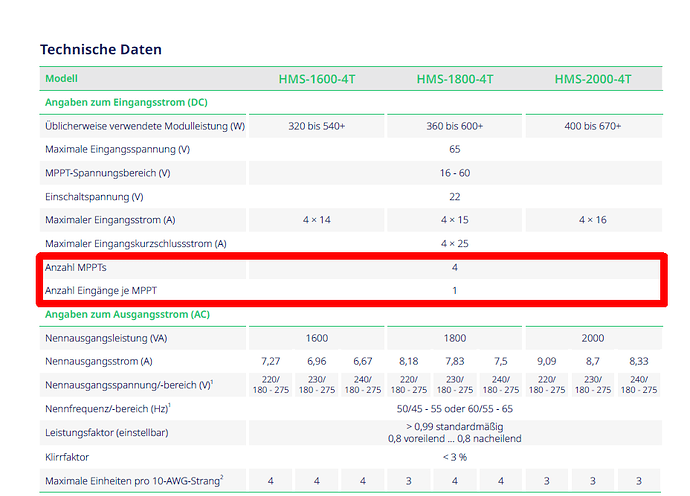Viewport: 690px width, 496px height.
Task: Select '50/45 - 55 oder 60/55 - 65' value
Action: pos(455,409)
